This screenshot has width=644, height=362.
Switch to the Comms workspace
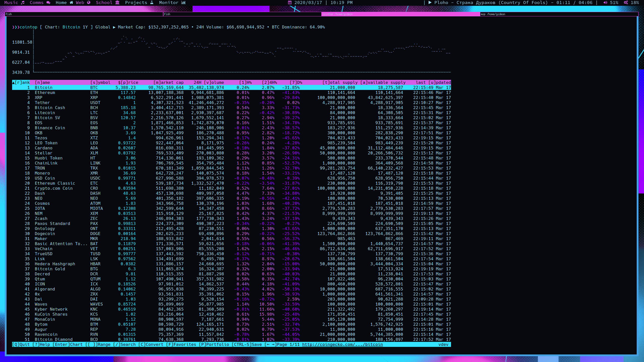(x=40, y=3)
